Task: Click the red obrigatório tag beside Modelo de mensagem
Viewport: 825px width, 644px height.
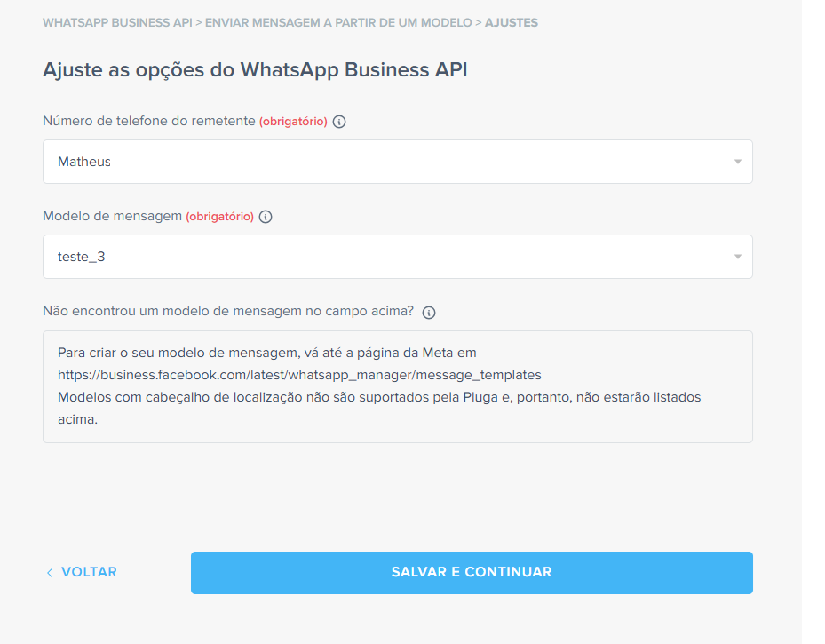Action: click(x=219, y=217)
